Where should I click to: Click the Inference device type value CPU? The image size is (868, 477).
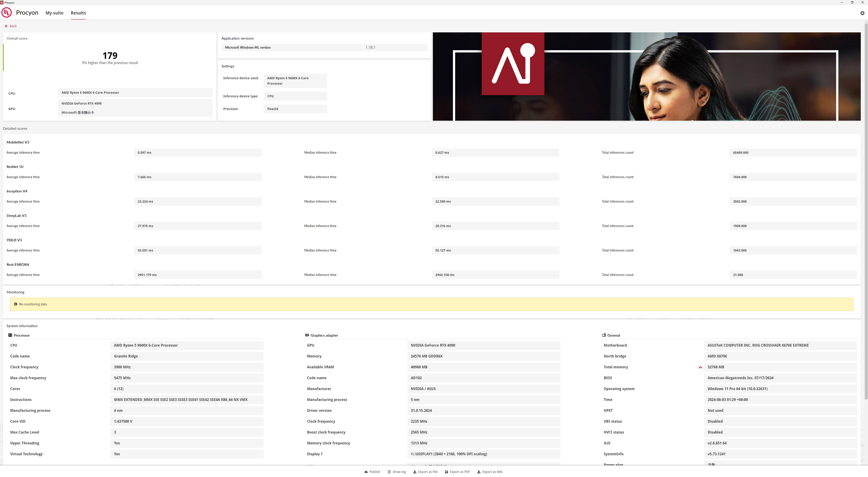pyautogui.click(x=295, y=96)
